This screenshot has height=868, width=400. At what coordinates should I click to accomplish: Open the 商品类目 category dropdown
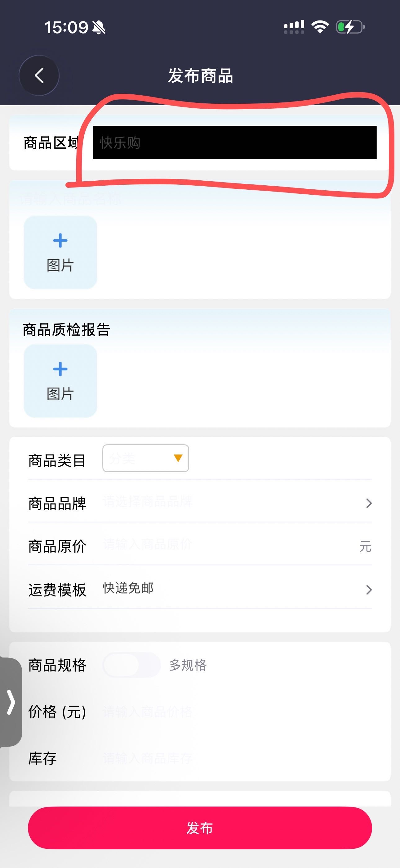(145, 458)
